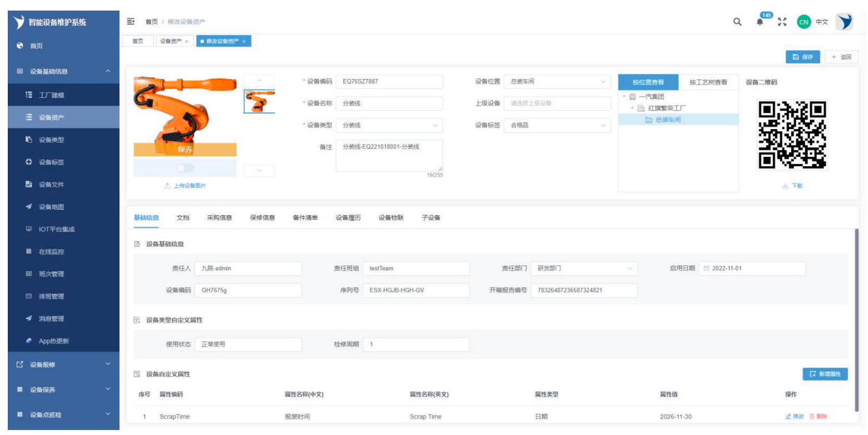The image size is (868, 435).
Task: Toggle fullscreen mode icon
Action: pos(783,22)
